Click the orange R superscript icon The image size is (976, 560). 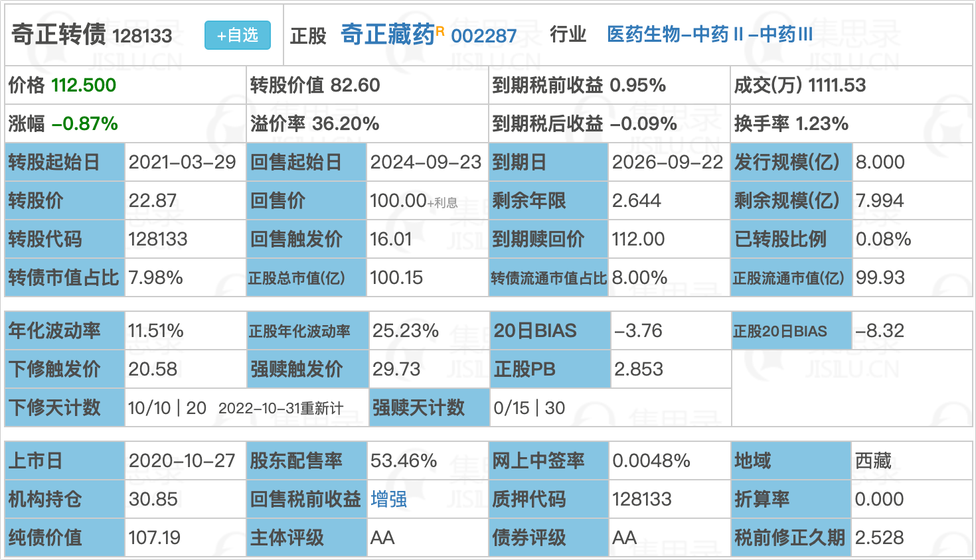click(x=440, y=31)
